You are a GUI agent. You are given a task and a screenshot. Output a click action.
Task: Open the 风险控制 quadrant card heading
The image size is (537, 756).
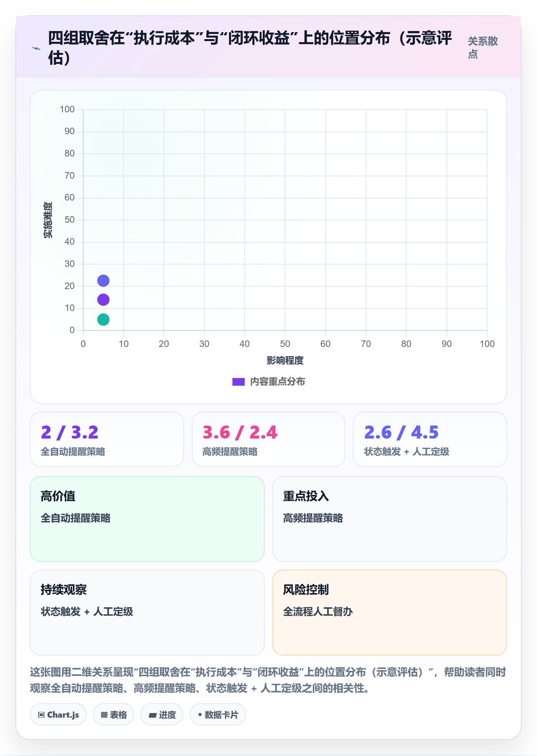pyautogui.click(x=306, y=590)
